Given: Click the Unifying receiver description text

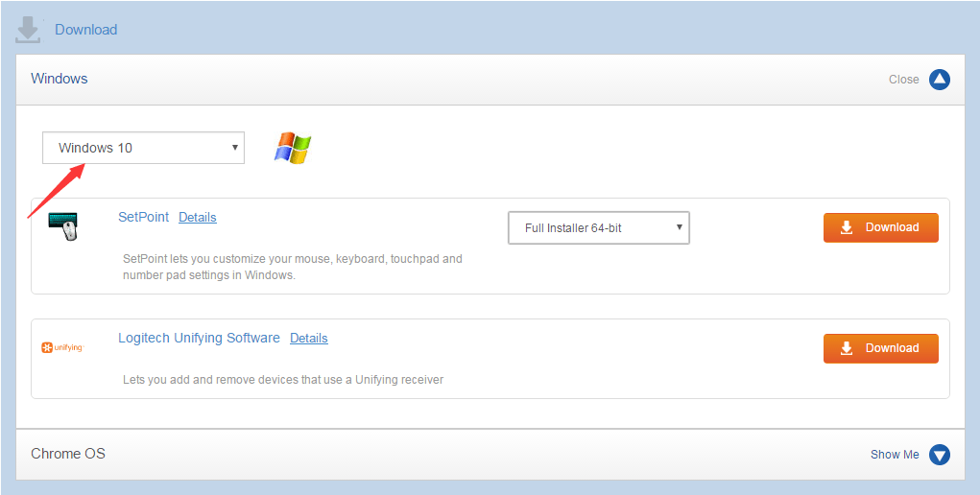Looking at the screenshot, I should (x=283, y=379).
